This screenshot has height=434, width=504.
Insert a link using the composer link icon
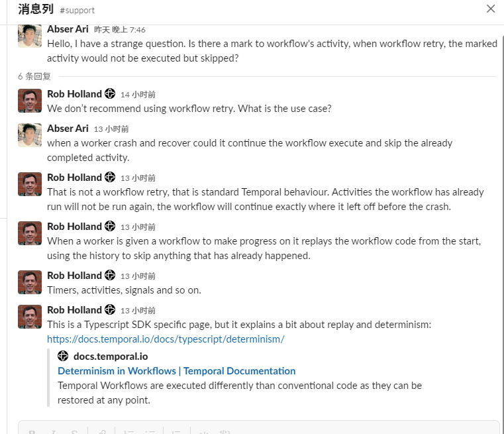click(x=102, y=432)
